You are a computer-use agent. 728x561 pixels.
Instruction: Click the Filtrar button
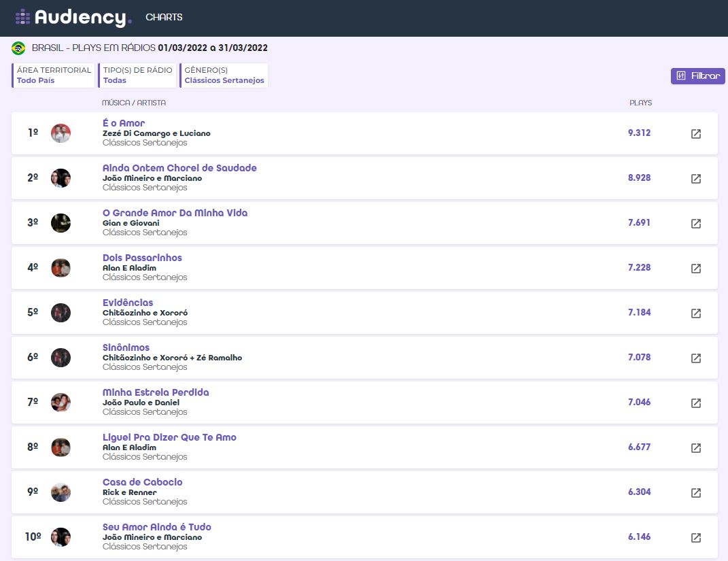(x=698, y=75)
